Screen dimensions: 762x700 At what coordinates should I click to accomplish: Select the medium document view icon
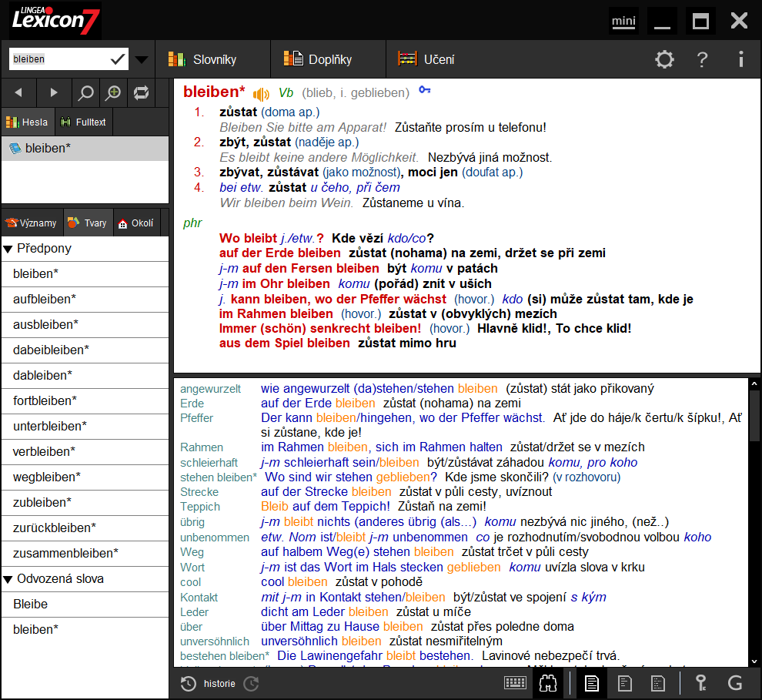[x=624, y=683]
